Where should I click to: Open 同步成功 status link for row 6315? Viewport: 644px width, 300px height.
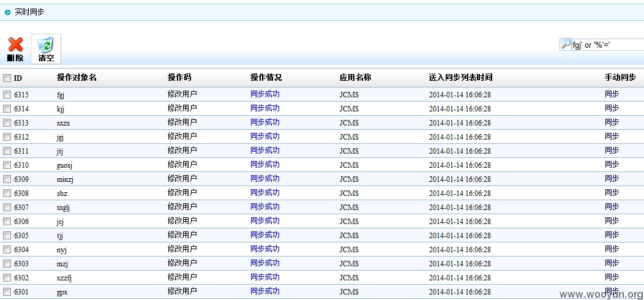(x=265, y=94)
